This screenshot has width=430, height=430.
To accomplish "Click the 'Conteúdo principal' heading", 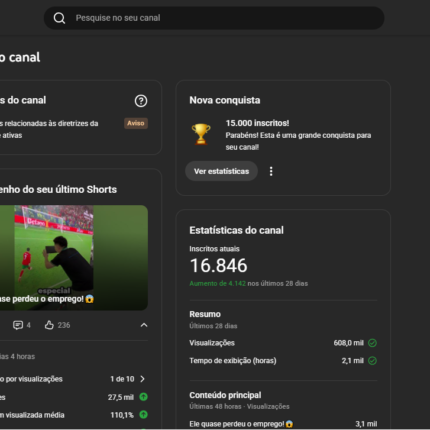I will 225,395.
